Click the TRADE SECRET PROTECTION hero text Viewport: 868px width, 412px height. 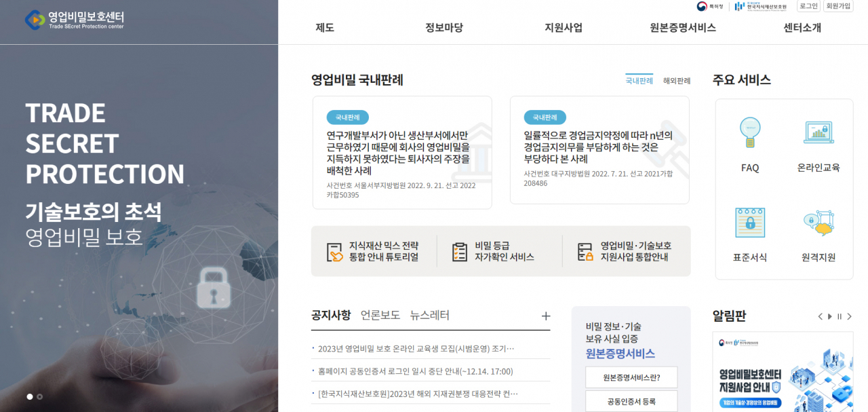point(104,143)
